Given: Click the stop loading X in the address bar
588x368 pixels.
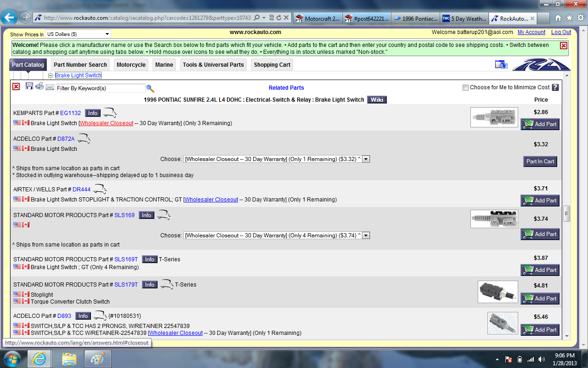Looking at the screenshot, I should pyautogui.click(x=286, y=18).
